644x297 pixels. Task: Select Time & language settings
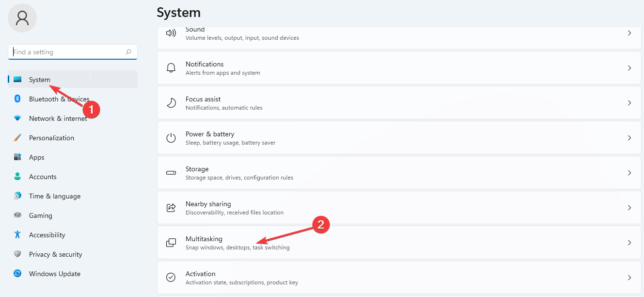[53, 196]
